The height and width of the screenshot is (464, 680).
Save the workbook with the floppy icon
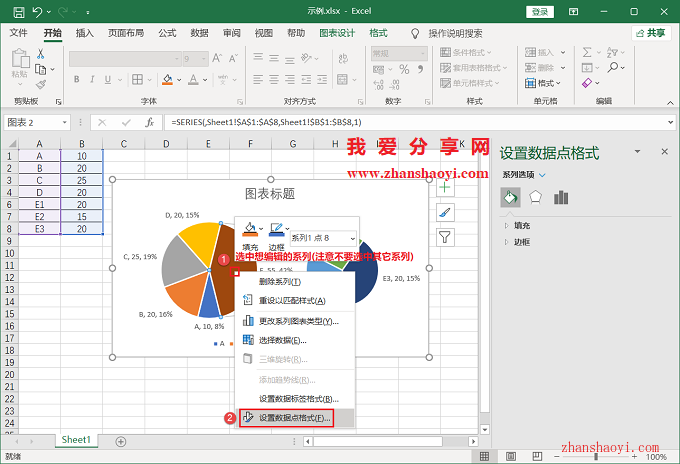click(x=19, y=12)
